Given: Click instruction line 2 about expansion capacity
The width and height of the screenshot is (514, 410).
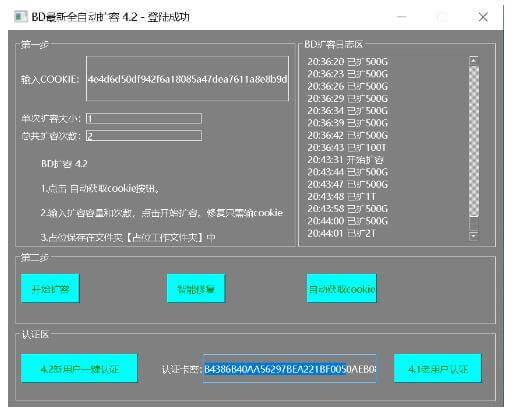Looking at the screenshot, I should point(162,213).
